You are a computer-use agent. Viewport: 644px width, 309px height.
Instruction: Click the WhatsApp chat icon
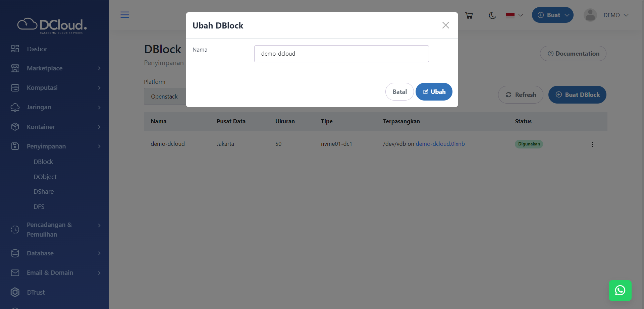tap(620, 290)
